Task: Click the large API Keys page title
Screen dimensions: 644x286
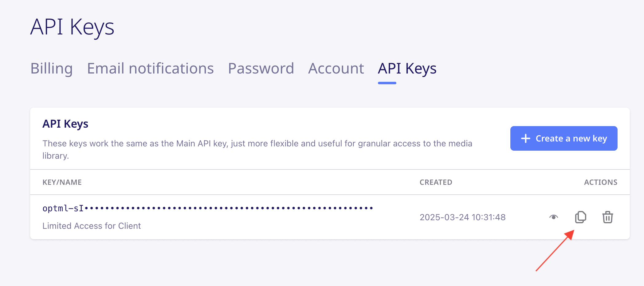Action: (x=72, y=27)
